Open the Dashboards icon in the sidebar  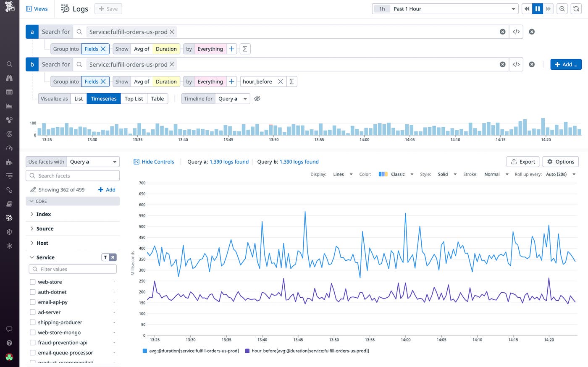click(9, 92)
